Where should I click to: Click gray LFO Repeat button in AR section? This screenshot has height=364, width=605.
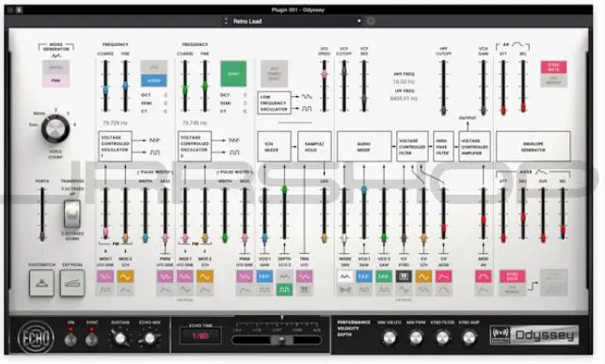click(553, 81)
